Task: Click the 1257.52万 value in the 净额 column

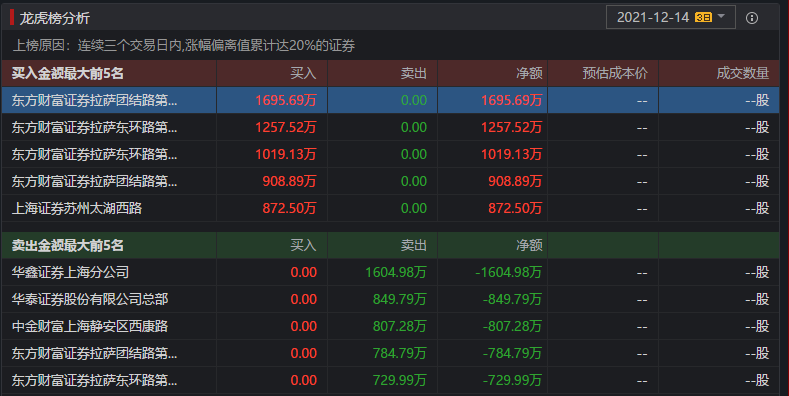Action: 511,127
